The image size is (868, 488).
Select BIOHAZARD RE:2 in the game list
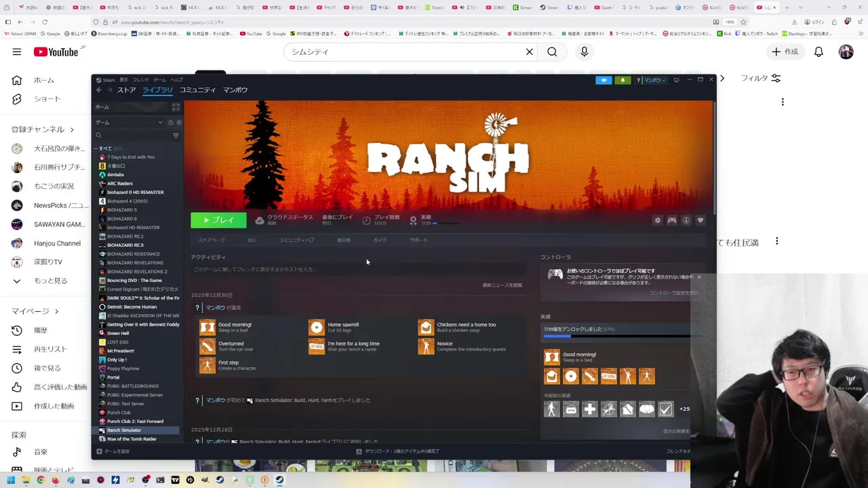pyautogui.click(x=125, y=237)
